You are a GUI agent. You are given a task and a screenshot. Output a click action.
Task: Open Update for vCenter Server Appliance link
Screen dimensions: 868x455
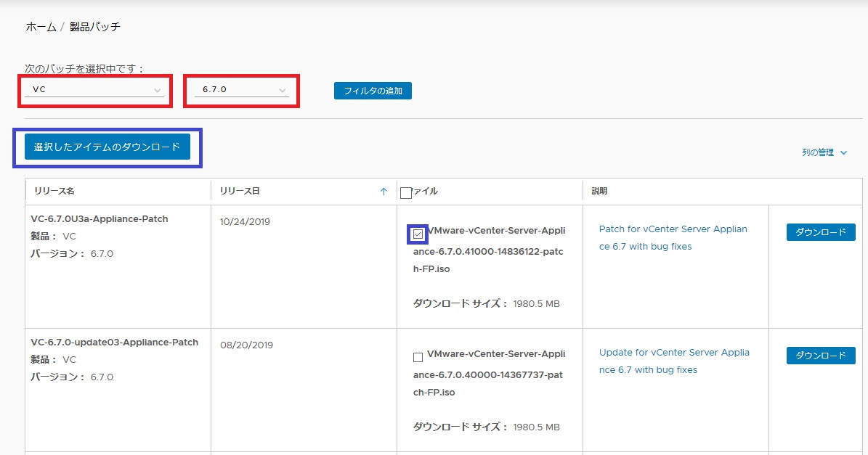pyautogui.click(x=674, y=361)
